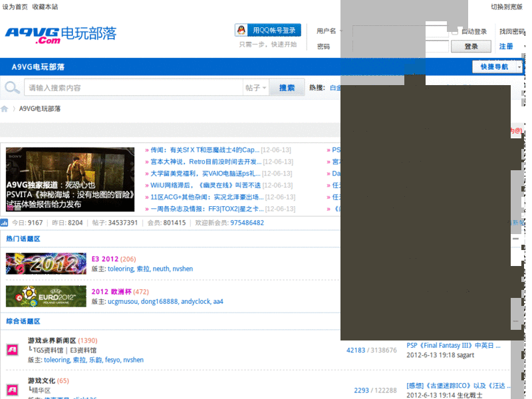
Task: Open the E3 2012 forum link
Action: tap(105, 259)
